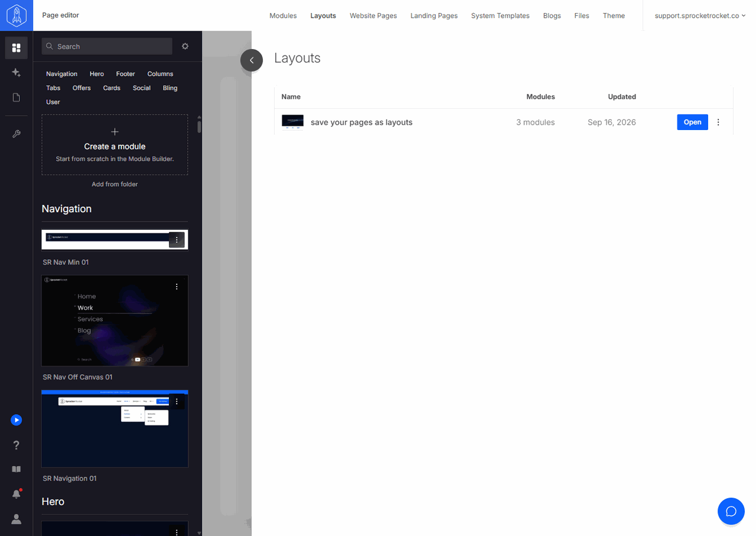The height and width of the screenshot is (536, 756).
Task: Open the help question mark icon
Action: tap(17, 445)
